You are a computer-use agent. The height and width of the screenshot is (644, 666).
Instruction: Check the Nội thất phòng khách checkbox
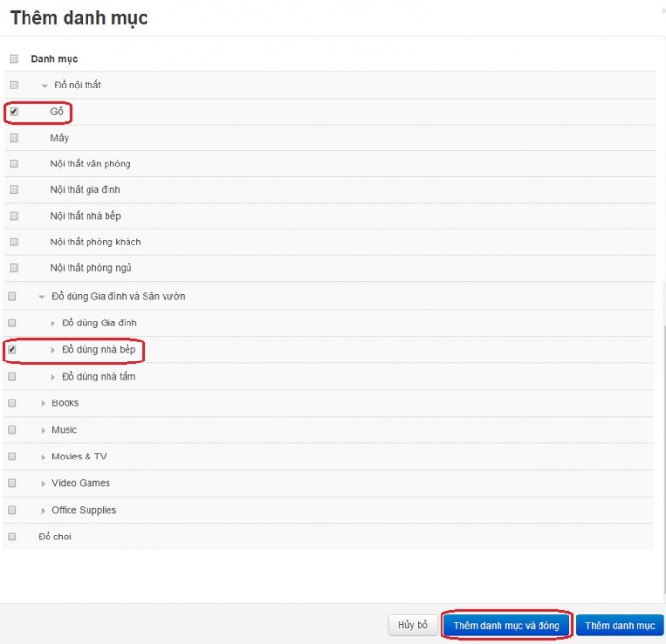point(14,242)
